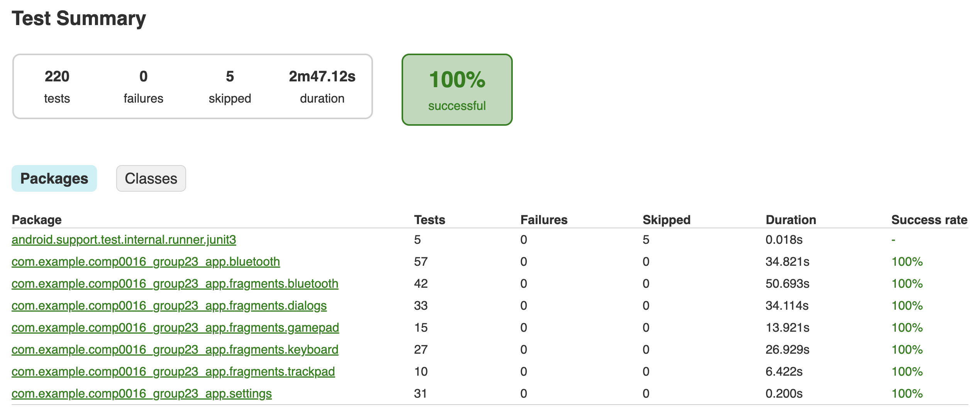The image size is (980, 415).
Task: Click the Failures column header
Action: pyautogui.click(x=544, y=220)
